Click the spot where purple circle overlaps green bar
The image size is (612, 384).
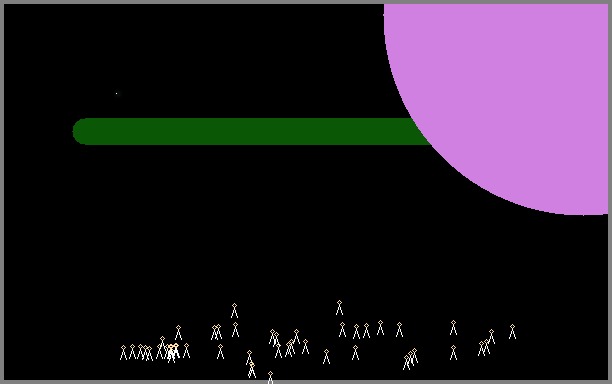[x=422, y=132]
